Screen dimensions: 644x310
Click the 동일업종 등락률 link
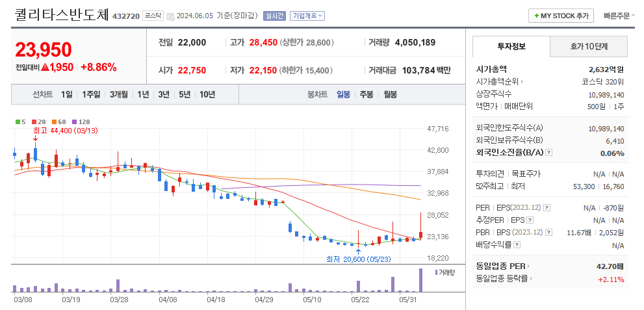coord(502,279)
